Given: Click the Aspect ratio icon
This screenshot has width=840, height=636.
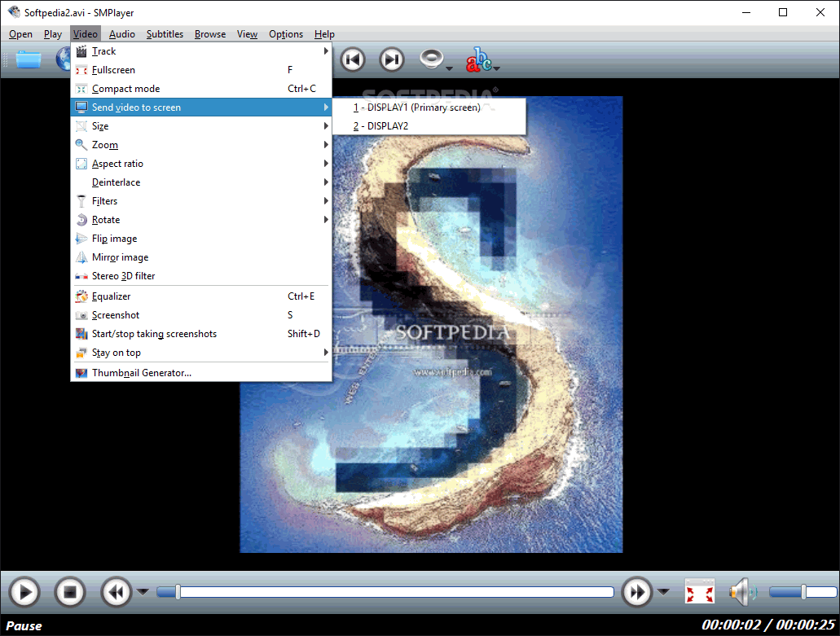Looking at the screenshot, I should click(81, 164).
